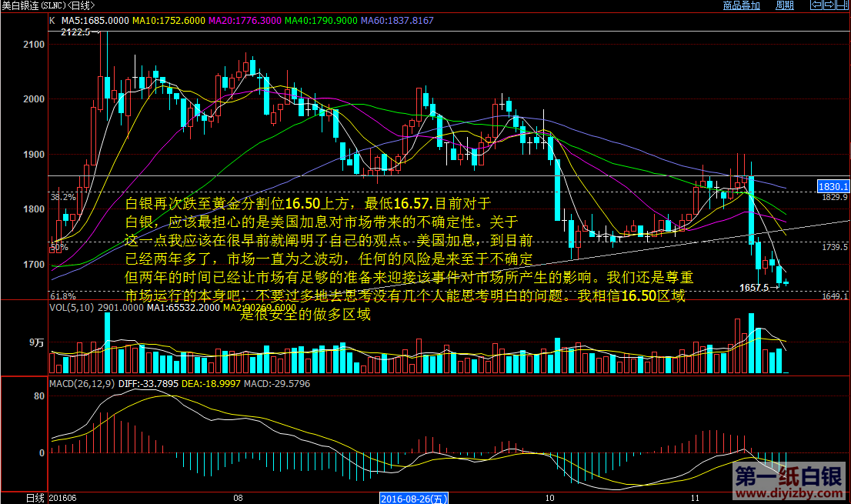Click the 2122.5 high price marker
The width and height of the screenshot is (851, 504).
75,32
